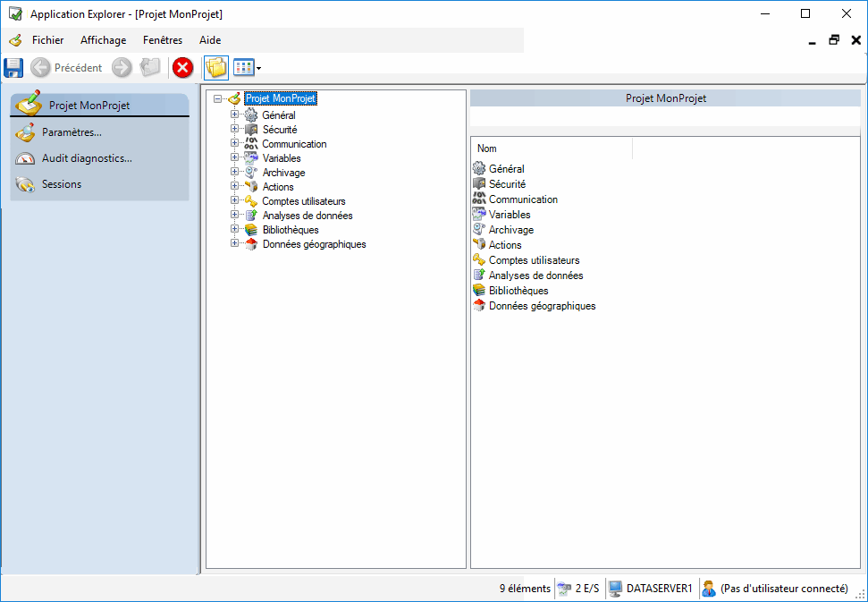
Task: Select Projet MonProjet root in the tree
Action: (x=281, y=98)
